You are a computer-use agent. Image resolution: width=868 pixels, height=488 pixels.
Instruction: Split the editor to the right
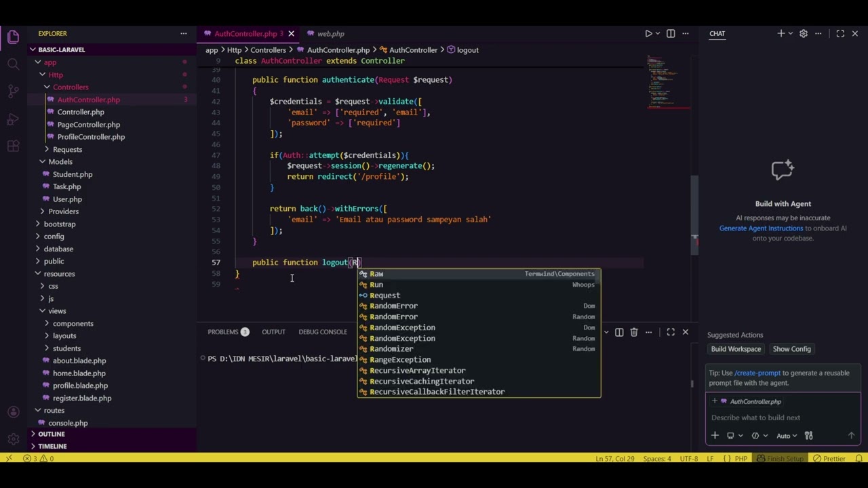[x=671, y=33]
